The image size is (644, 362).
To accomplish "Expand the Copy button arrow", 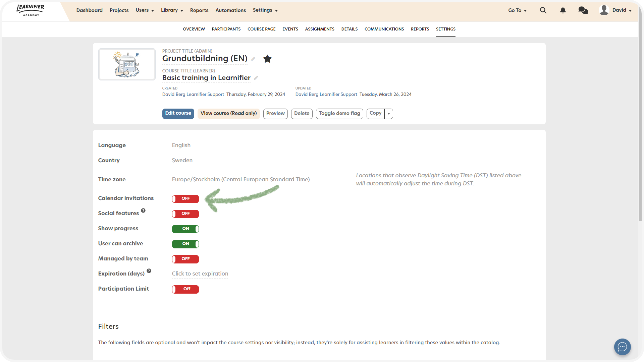I will pyautogui.click(x=389, y=114).
